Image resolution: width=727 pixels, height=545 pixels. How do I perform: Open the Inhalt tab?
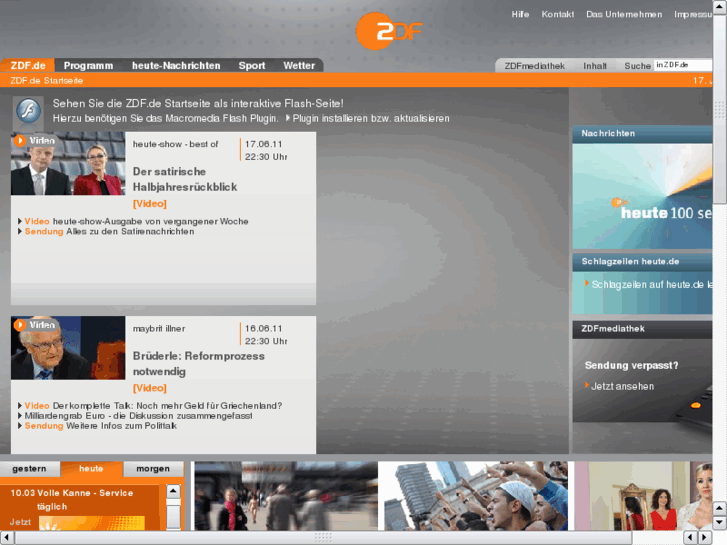(595, 66)
